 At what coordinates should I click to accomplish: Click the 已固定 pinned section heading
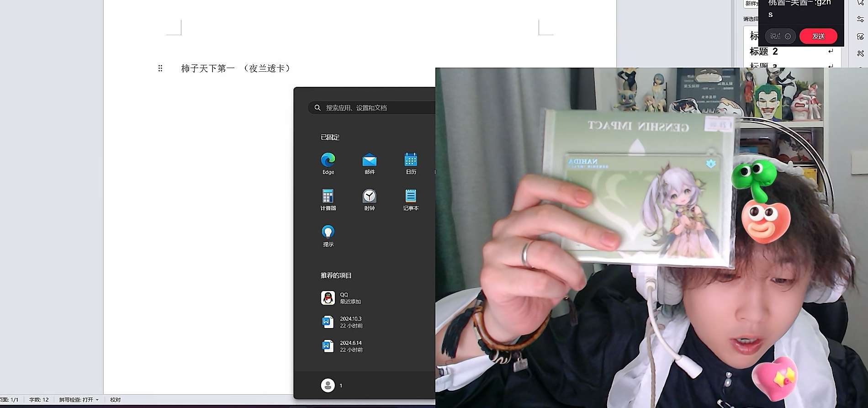click(330, 137)
